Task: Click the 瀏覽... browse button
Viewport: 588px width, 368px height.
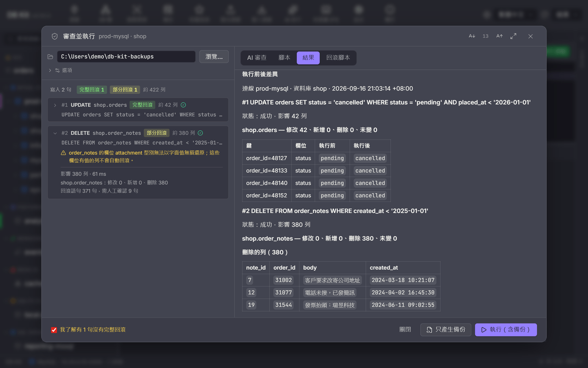Action: pos(214,57)
